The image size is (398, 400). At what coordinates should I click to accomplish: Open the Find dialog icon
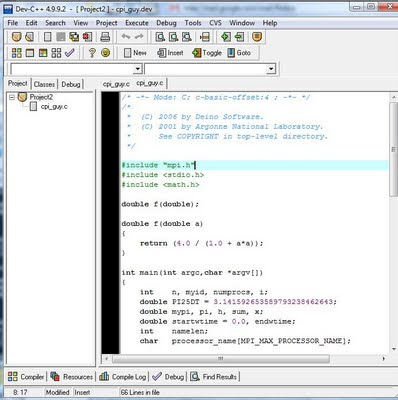160,37
